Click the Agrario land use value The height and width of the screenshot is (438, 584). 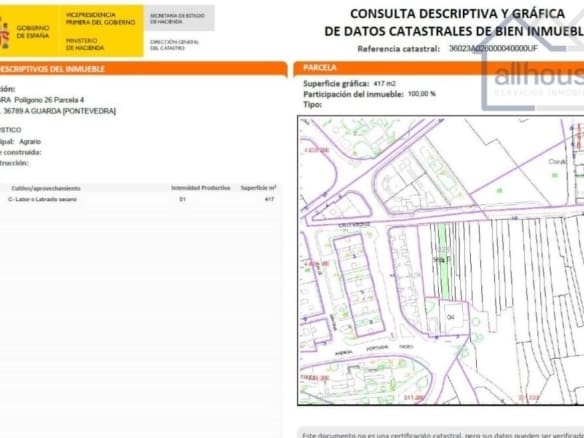tap(30, 142)
